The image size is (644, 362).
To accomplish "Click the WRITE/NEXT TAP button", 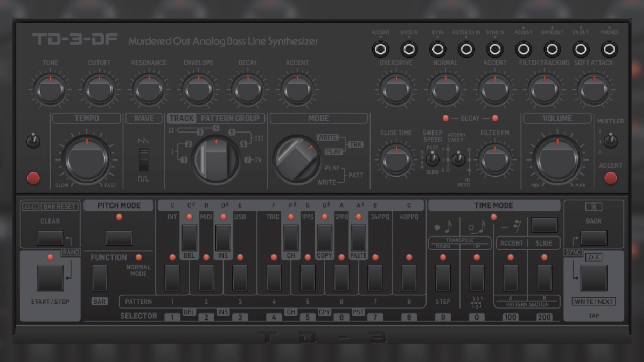I will tap(594, 278).
